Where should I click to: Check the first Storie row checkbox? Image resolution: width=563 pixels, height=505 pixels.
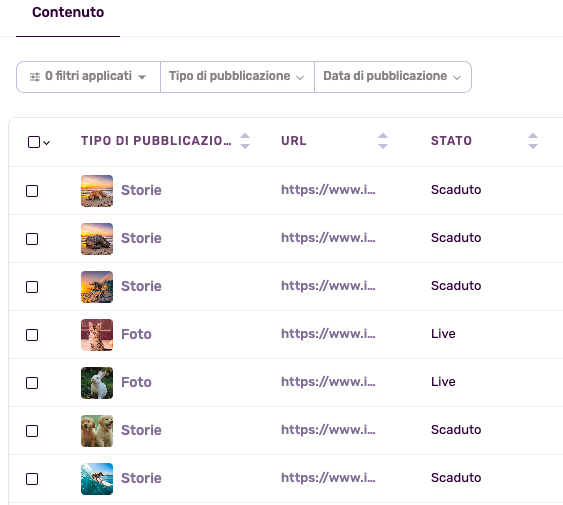point(32,191)
